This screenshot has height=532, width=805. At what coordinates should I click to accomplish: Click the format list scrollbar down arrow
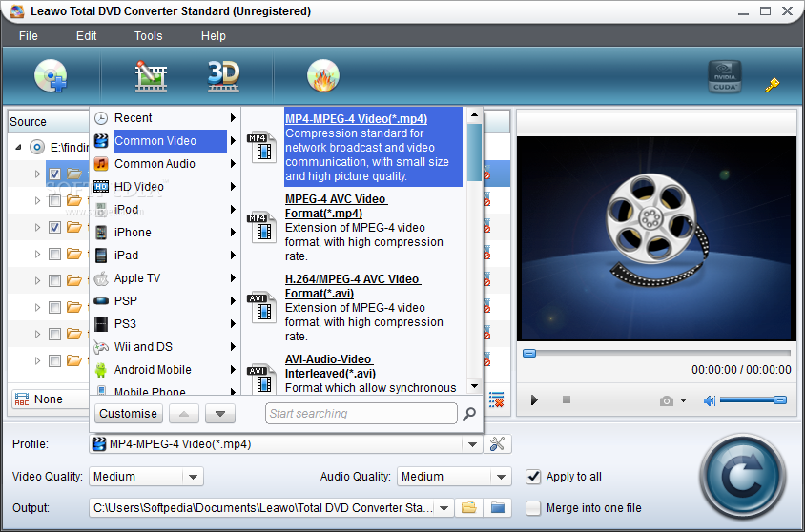point(475,386)
